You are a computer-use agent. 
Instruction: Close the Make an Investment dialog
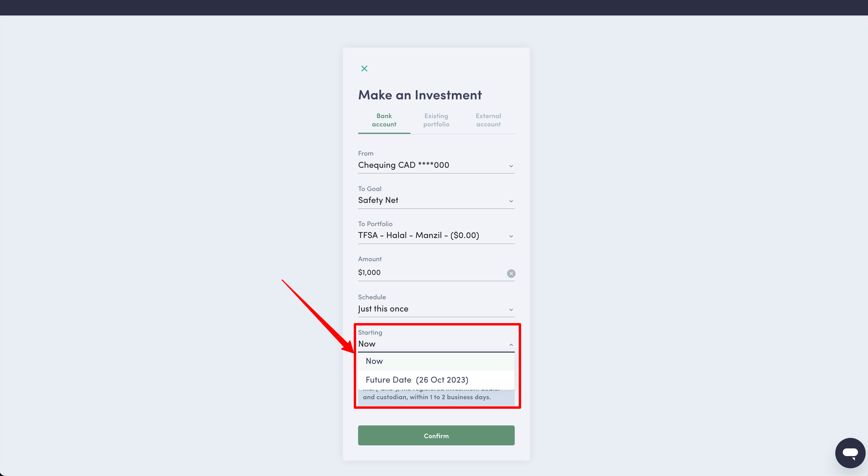click(x=364, y=68)
